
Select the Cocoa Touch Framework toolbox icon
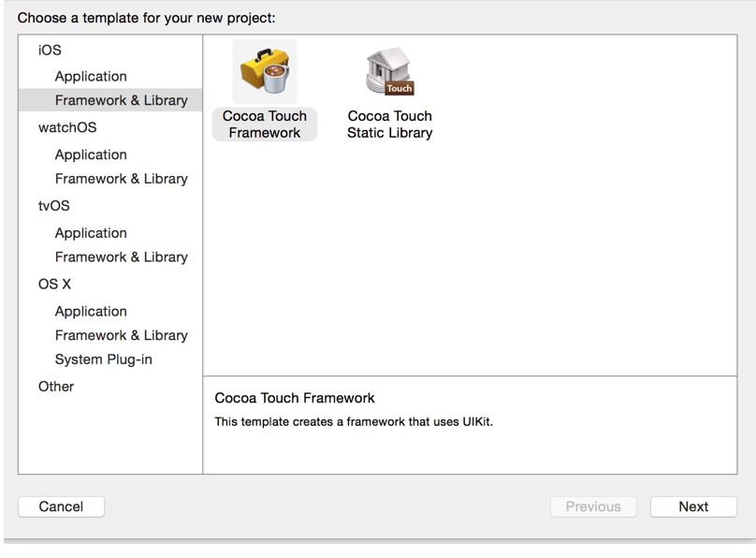265,72
